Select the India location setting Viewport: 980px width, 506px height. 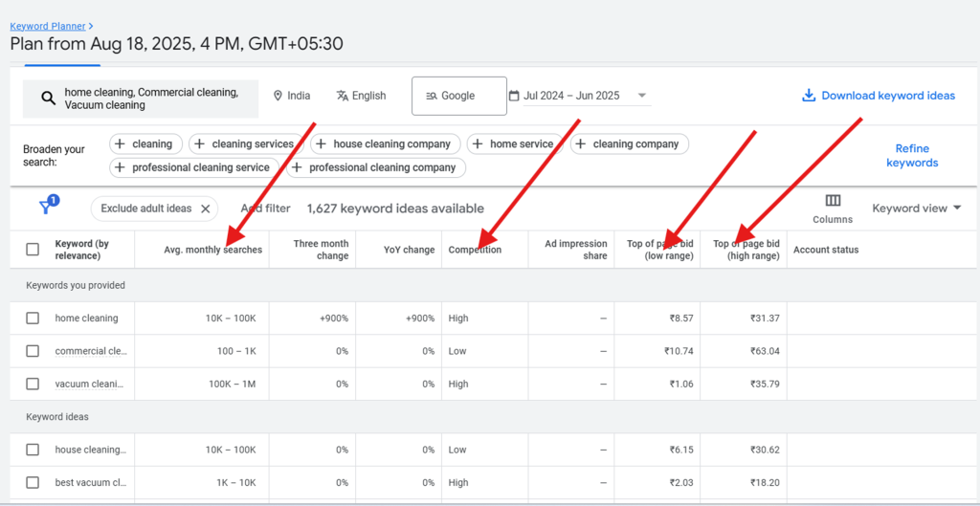(x=292, y=96)
